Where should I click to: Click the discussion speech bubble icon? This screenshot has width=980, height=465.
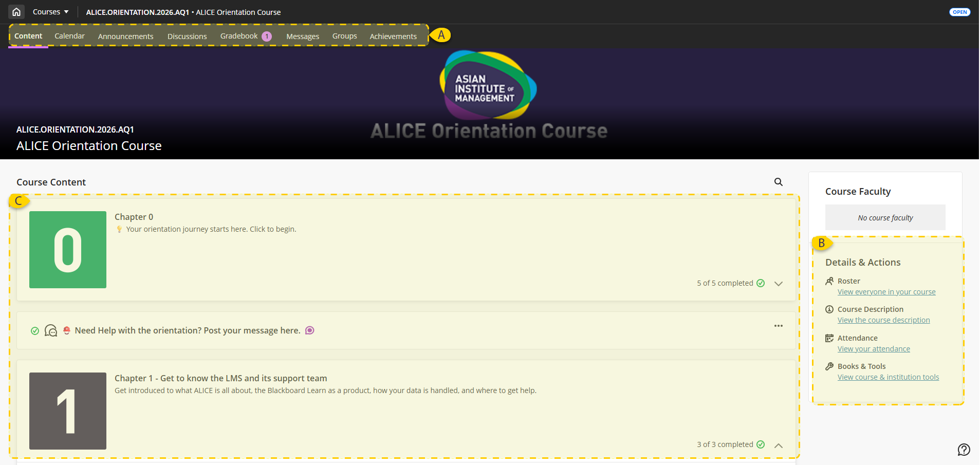[51, 330]
